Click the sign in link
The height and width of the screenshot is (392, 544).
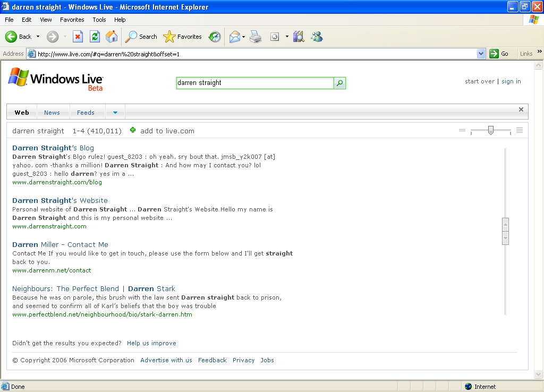pos(511,81)
